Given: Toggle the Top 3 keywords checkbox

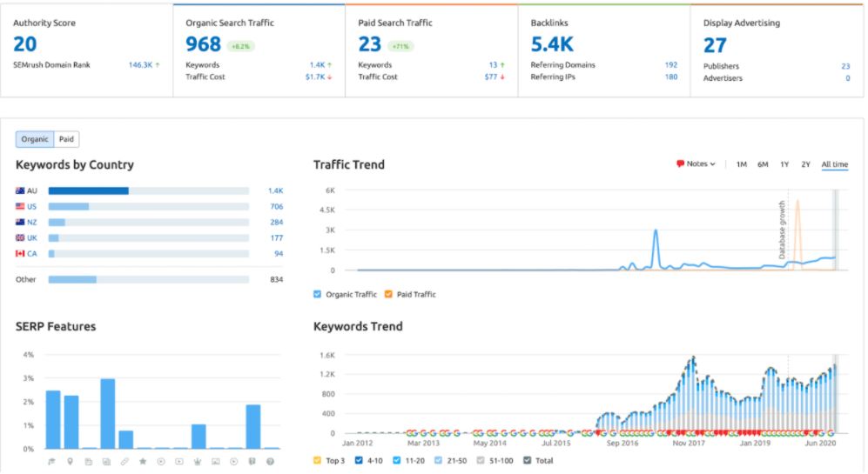Looking at the screenshot, I should tap(318, 460).
